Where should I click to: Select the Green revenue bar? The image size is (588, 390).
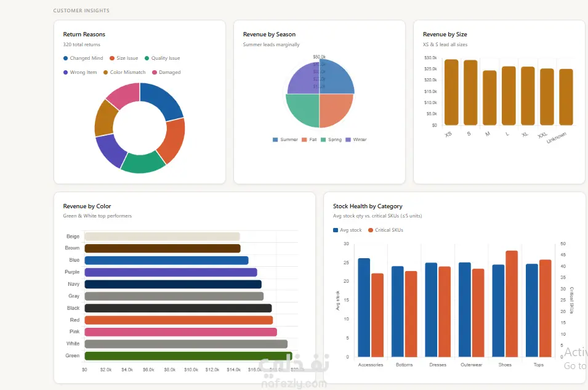188,356
